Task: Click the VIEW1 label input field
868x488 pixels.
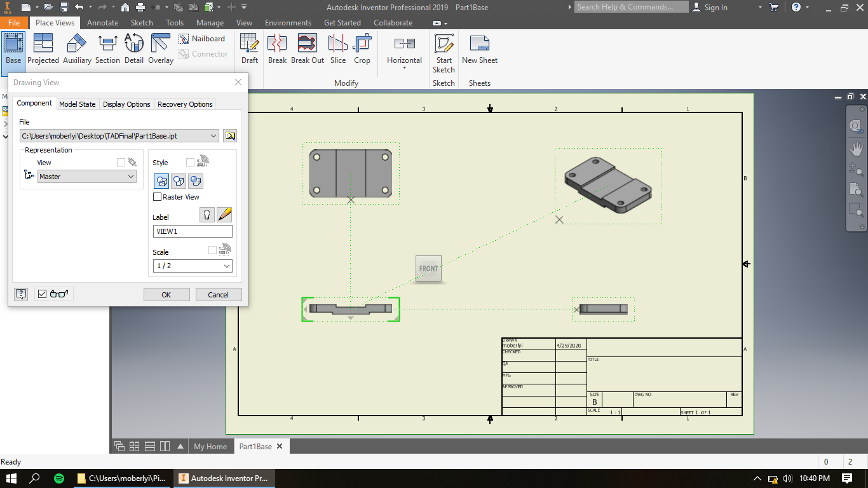Action: pos(193,231)
